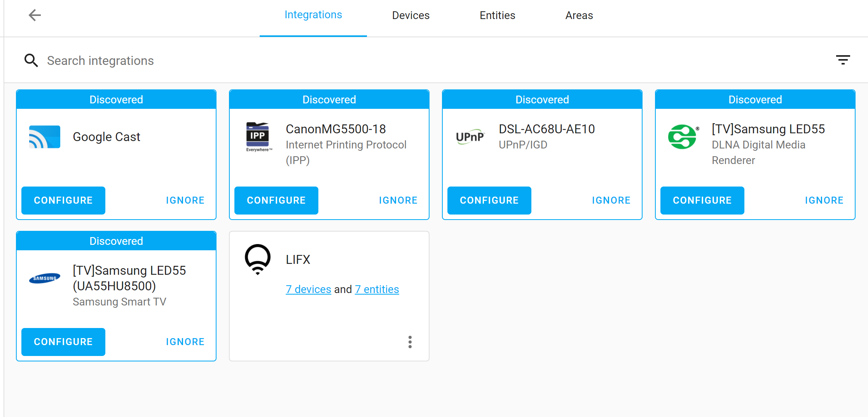Click the UPnP logo on DSL-AC68U-AE10 card
Image resolution: width=868 pixels, height=417 pixels.
point(470,137)
